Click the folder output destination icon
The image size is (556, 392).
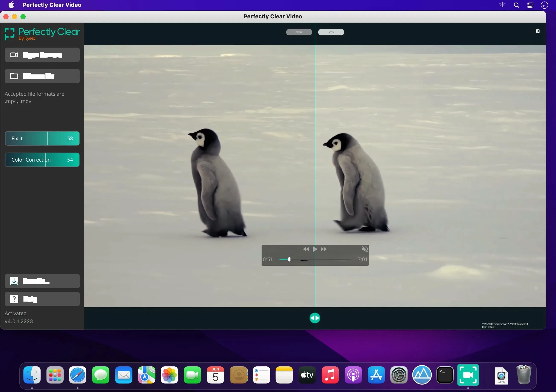tap(14, 76)
